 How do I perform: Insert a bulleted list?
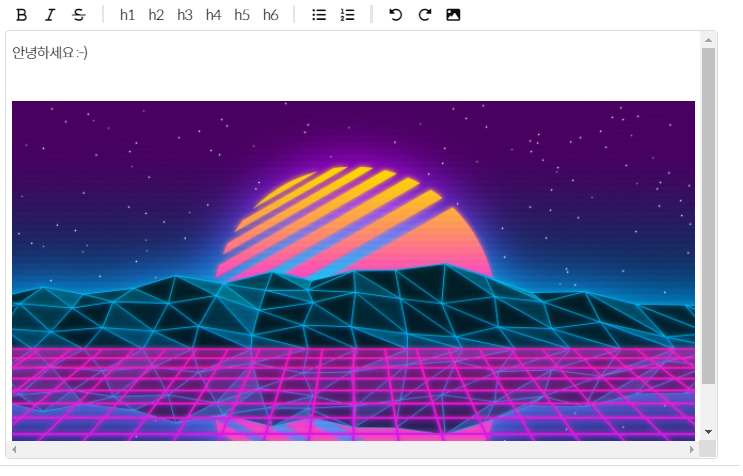tap(319, 15)
